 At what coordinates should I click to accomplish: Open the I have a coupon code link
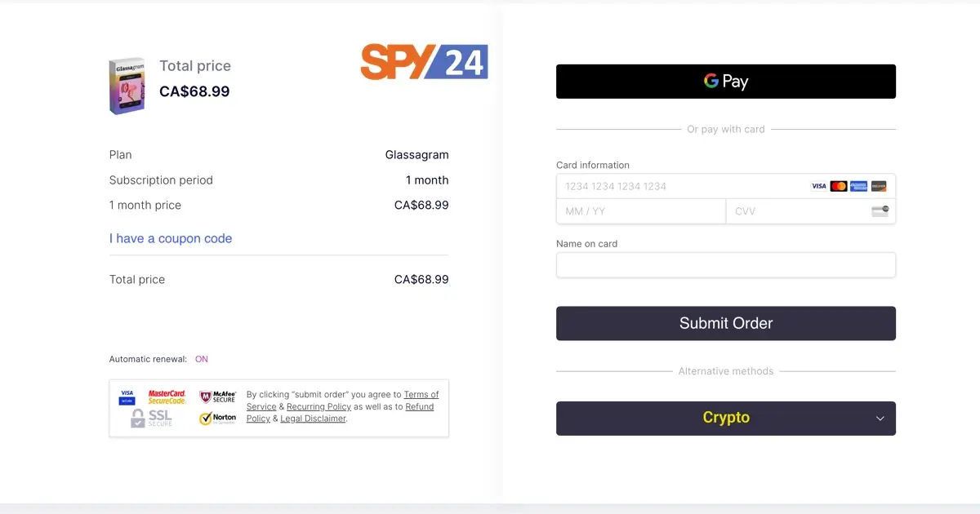coord(171,238)
